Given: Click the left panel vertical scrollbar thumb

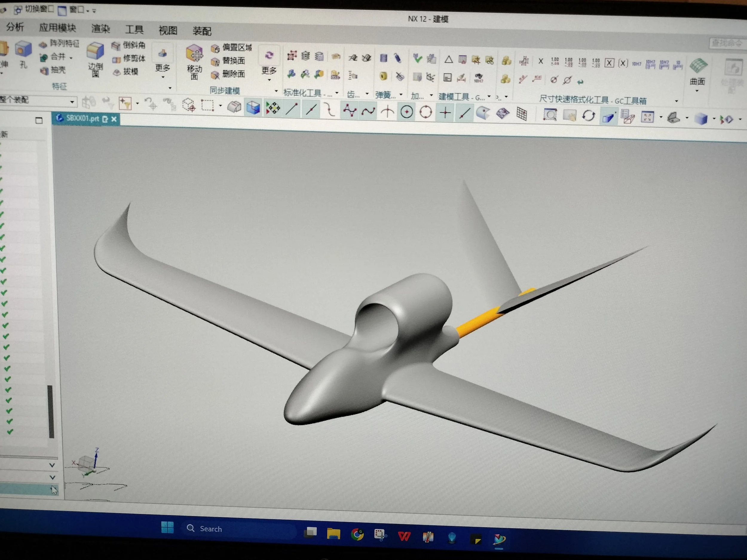Looking at the screenshot, I should coord(51,411).
